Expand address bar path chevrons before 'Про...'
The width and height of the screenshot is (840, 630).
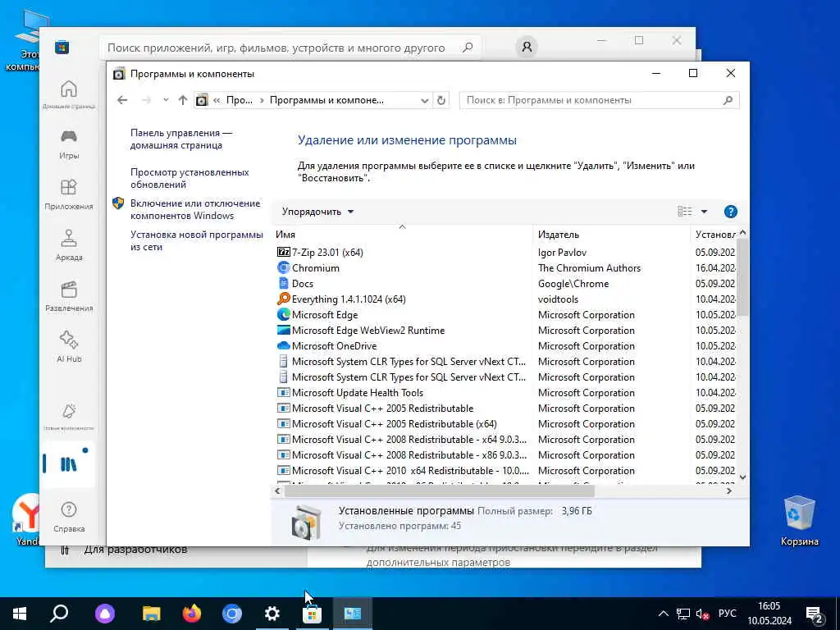click(x=217, y=100)
